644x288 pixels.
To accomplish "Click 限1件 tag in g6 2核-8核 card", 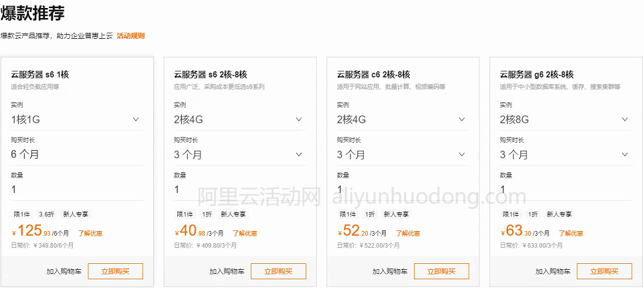I will (x=511, y=214).
